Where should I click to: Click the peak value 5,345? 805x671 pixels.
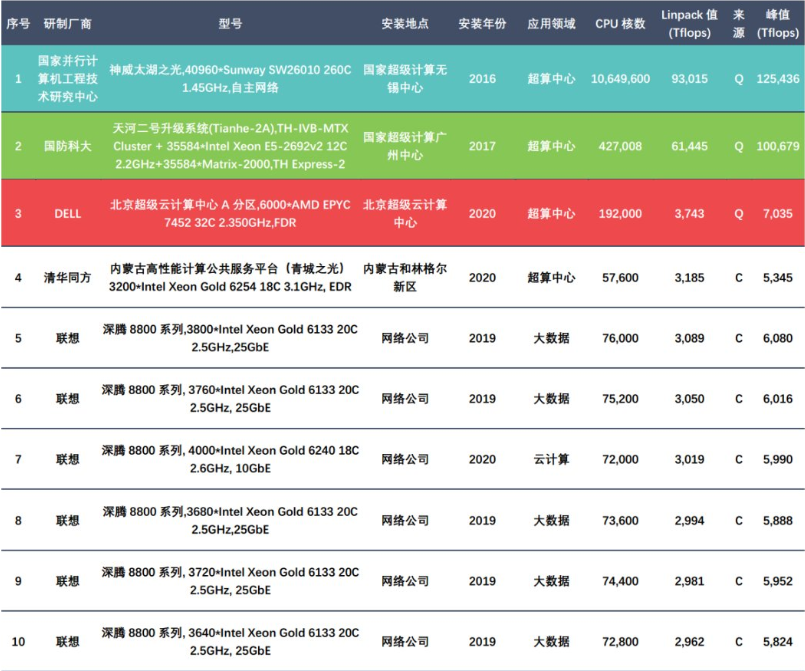(x=777, y=278)
